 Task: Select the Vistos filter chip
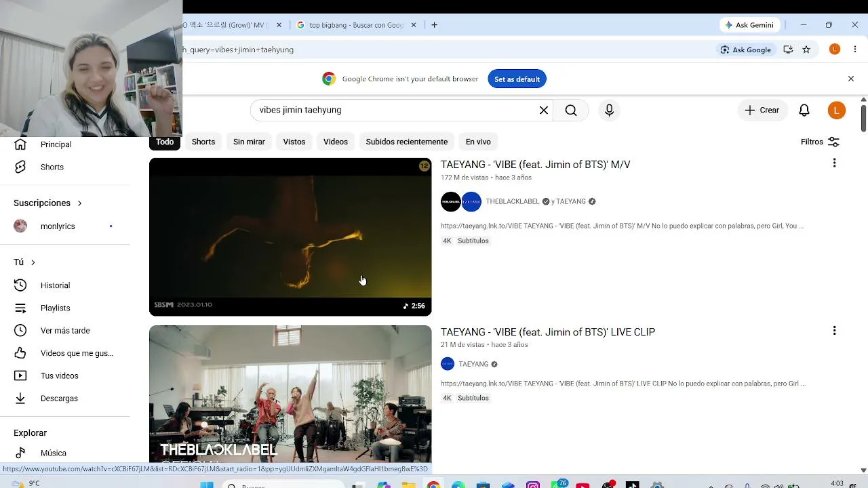294,142
